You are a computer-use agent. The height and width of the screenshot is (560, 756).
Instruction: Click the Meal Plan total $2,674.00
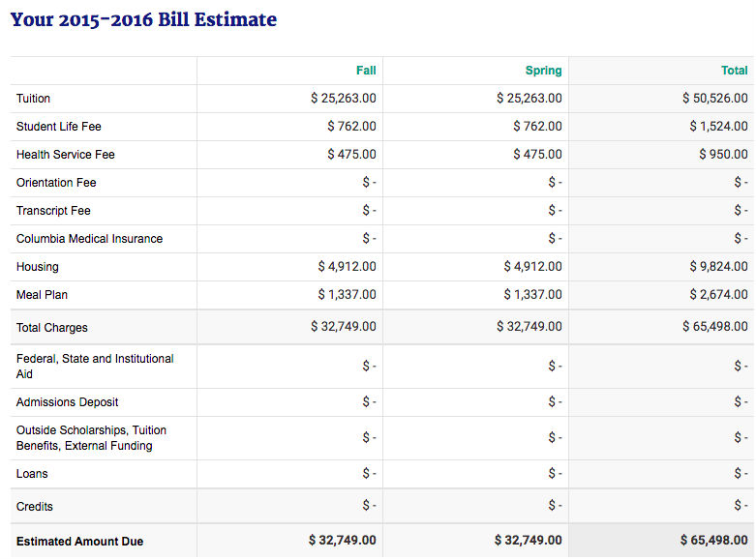pos(718,294)
